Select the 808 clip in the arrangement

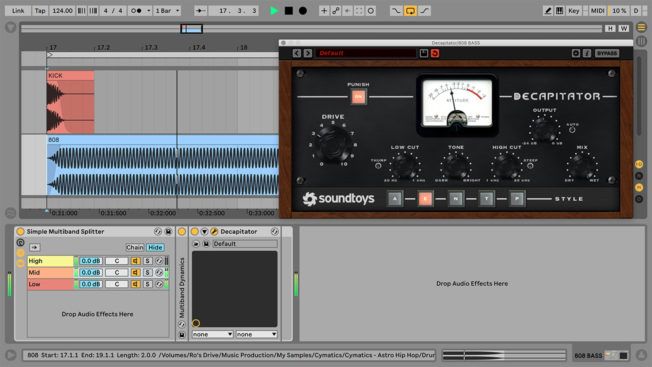click(163, 165)
